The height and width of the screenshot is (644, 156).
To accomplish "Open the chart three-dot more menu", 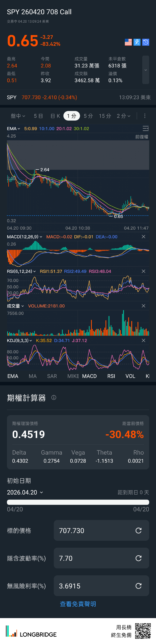I will click(145, 116).
